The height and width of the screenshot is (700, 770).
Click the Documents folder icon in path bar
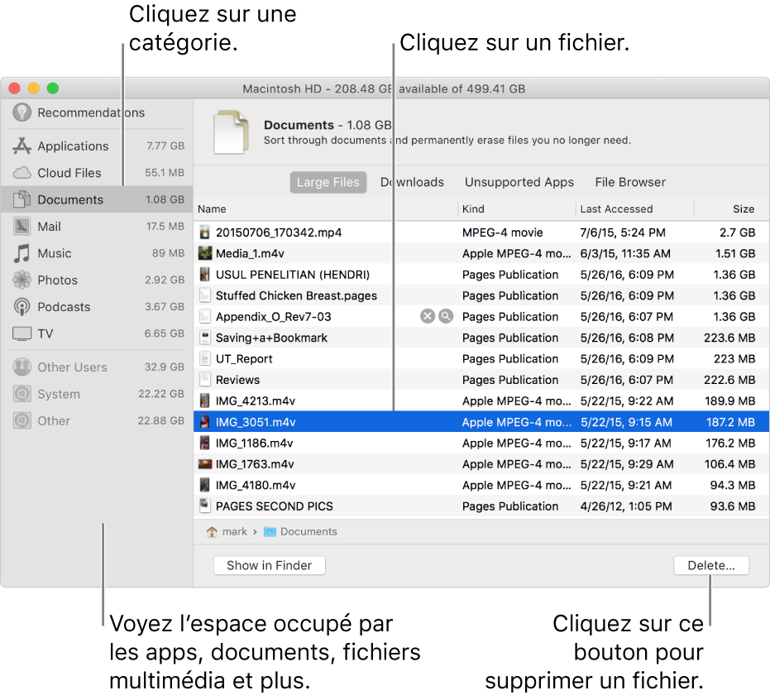[270, 531]
